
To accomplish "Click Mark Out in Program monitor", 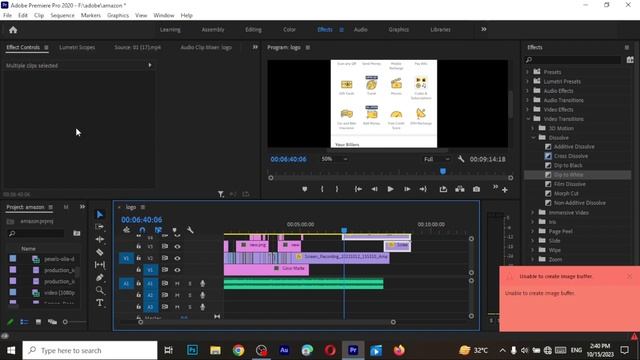I will [x=337, y=189].
